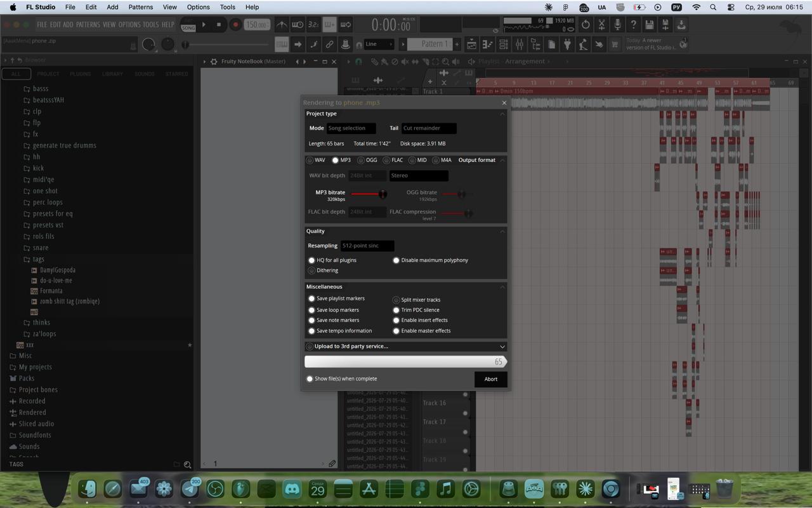
Task: Open the Line snap dropdown in the toolbar
Action: pyautogui.click(x=379, y=44)
